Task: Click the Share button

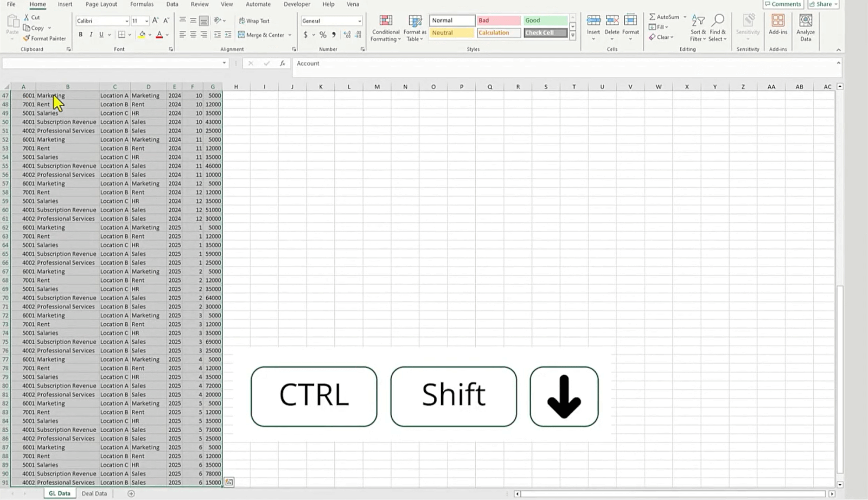Action: pyautogui.click(x=823, y=4)
